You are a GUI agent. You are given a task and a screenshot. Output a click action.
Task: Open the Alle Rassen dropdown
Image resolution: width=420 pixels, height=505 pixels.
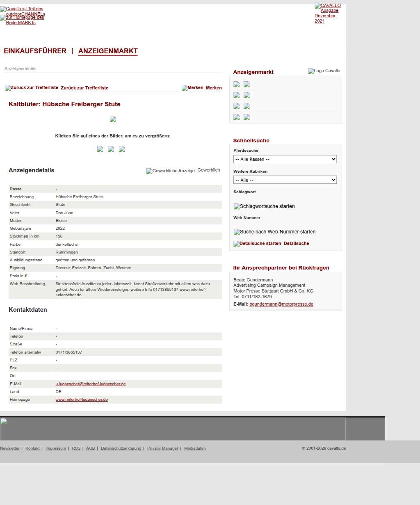285,159
